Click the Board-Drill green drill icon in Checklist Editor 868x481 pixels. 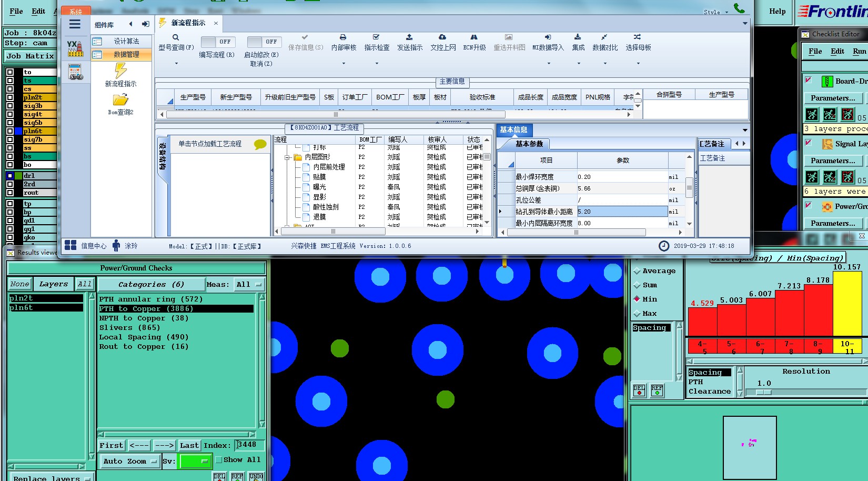pos(827,82)
